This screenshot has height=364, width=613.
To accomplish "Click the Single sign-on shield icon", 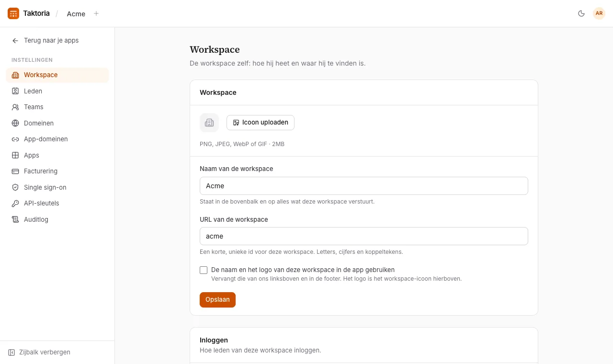I will coord(15,187).
